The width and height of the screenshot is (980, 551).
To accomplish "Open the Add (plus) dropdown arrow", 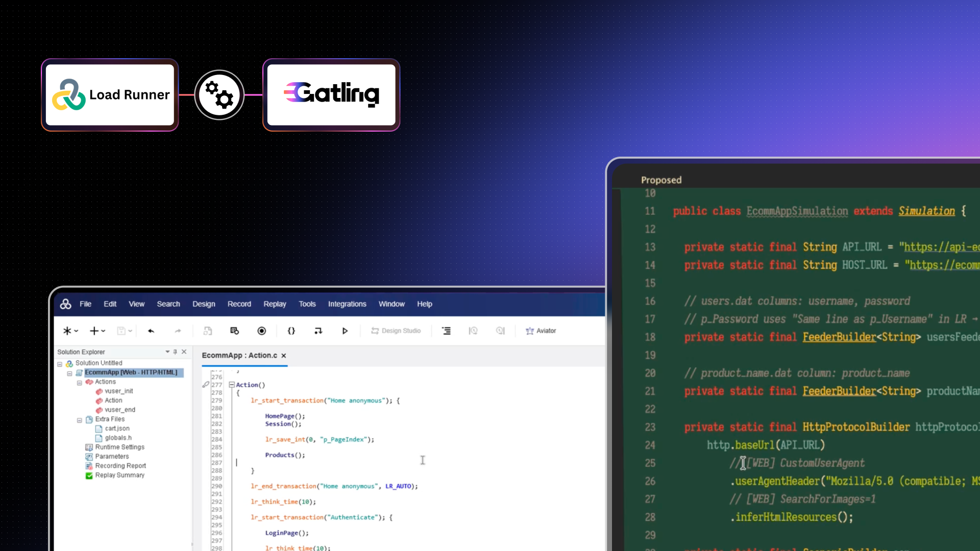I will coord(103,331).
